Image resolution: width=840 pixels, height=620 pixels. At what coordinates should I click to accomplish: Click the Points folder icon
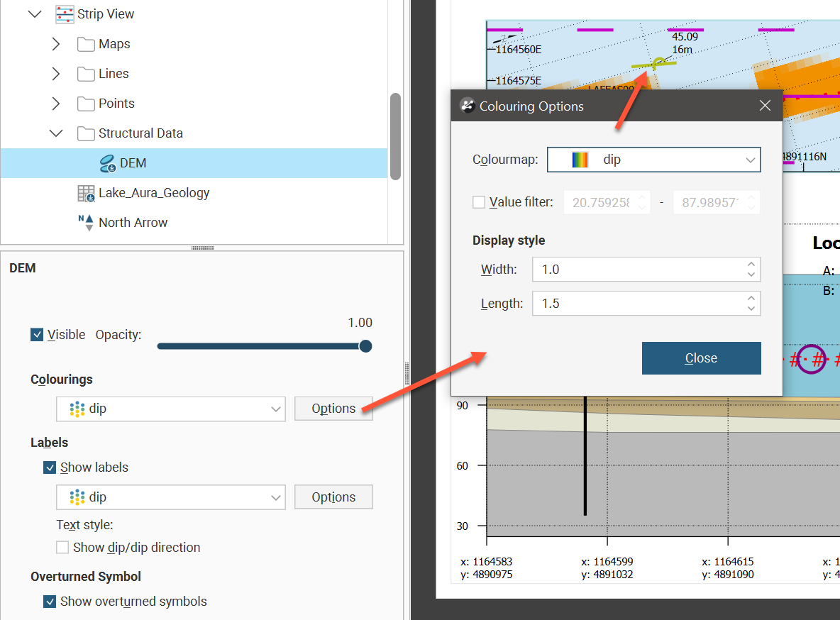86,104
